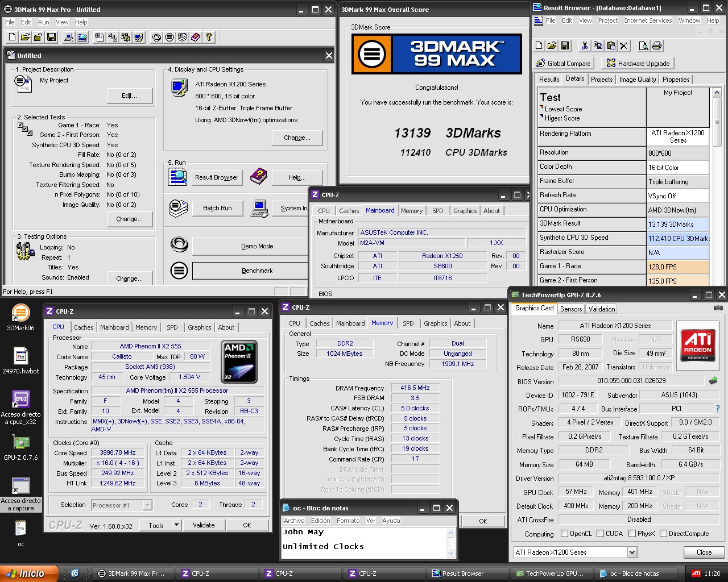728x582 pixels.
Task: Open View menu in 3DMark 99 Max
Action: pos(62,22)
